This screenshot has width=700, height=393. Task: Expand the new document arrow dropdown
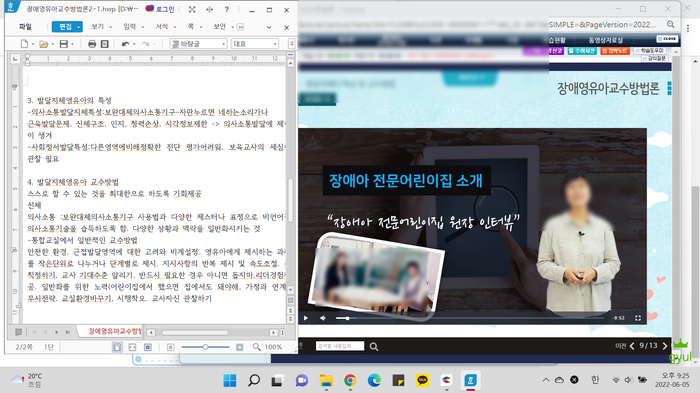[x=33, y=44]
